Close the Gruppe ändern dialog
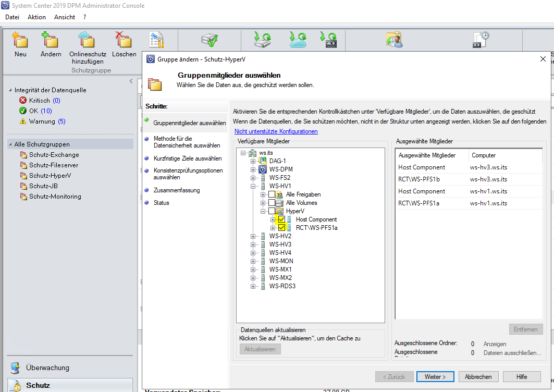 [x=543, y=59]
